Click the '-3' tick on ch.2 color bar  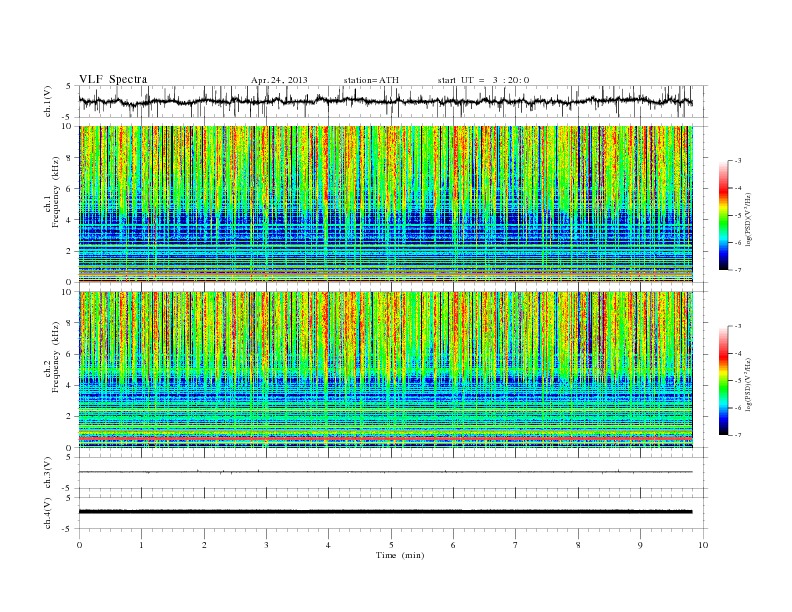738,326
